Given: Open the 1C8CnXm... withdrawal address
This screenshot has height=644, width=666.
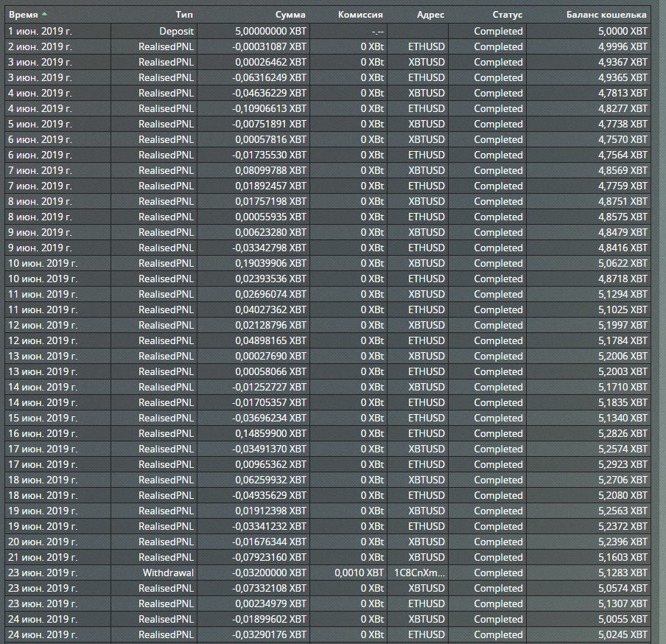Looking at the screenshot, I should tap(420, 573).
